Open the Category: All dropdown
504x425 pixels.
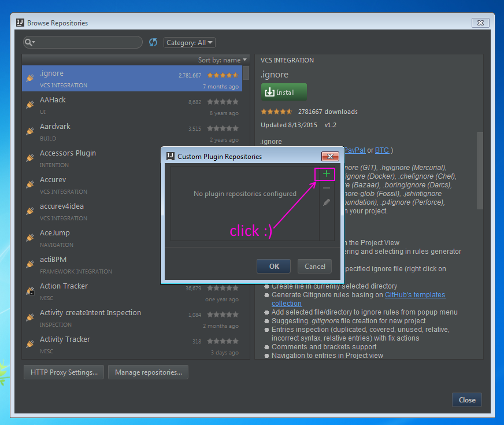pyautogui.click(x=190, y=42)
